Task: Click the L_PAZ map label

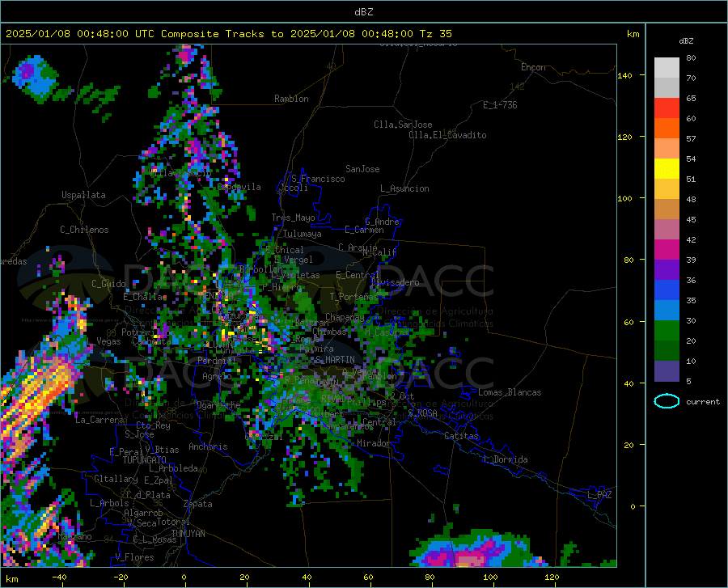Action: [x=599, y=495]
